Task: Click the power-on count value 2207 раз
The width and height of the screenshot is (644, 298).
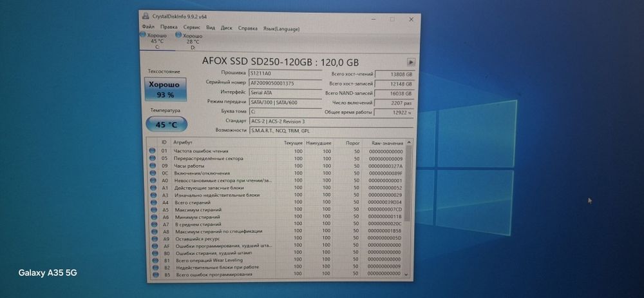Action: click(394, 103)
